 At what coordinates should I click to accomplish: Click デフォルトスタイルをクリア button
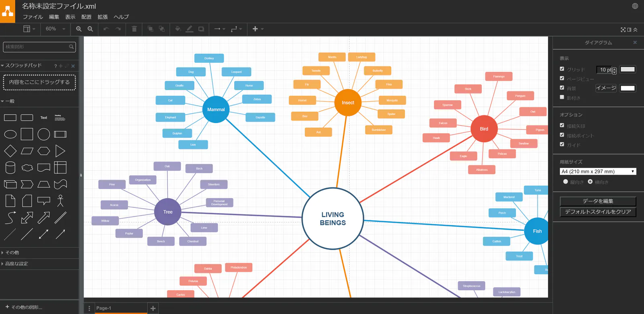(598, 212)
